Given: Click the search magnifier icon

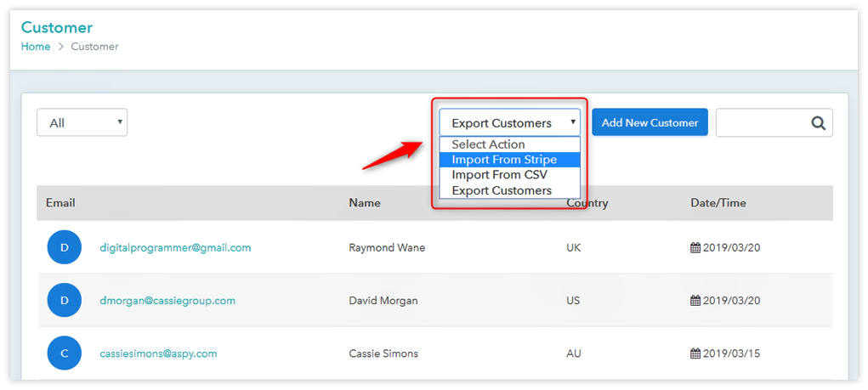Looking at the screenshot, I should tap(818, 123).
